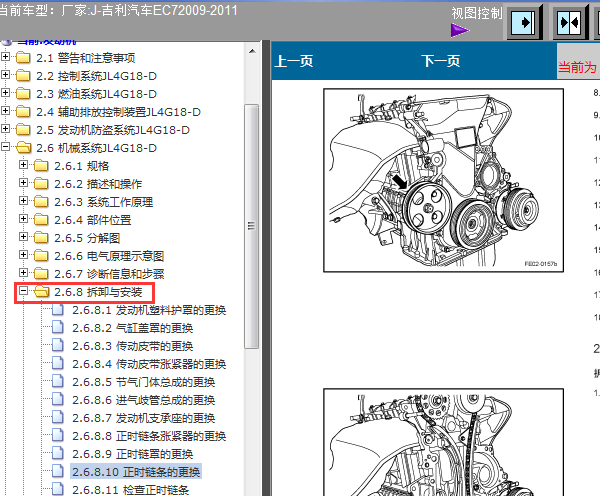Select 2.6.7 诊断信息和步骤 label
This screenshot has width=600, height=496.
109,274
